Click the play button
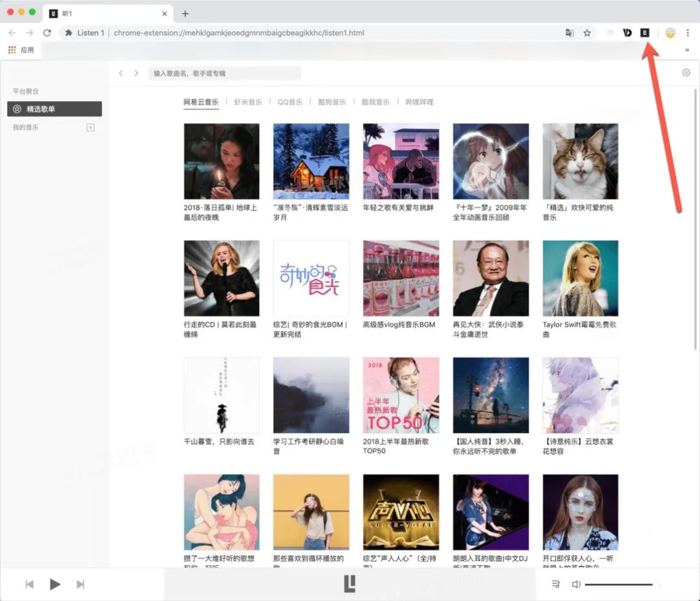The width and height of the screenshot is (700, 601). pos(55,584)
